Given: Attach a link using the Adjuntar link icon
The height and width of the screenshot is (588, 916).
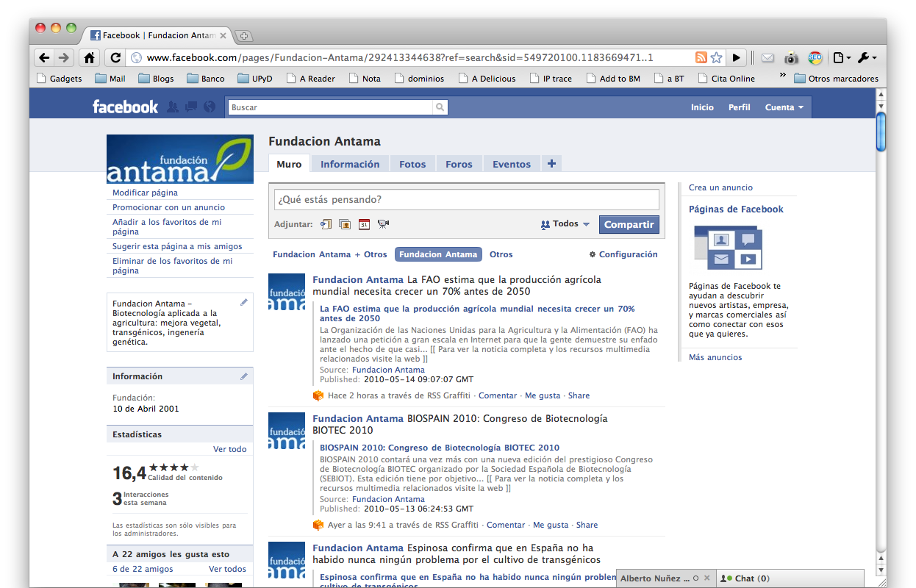Looking at the screenshot, I should (x=326, y=224).
